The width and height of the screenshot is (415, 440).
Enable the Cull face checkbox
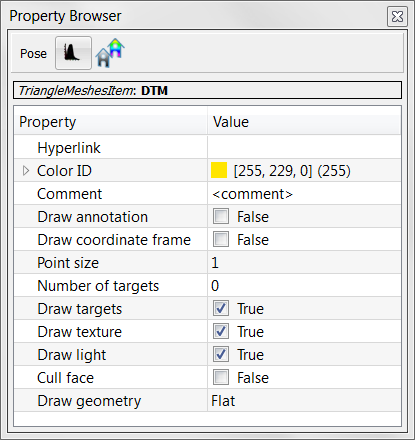tap(221, 377)
